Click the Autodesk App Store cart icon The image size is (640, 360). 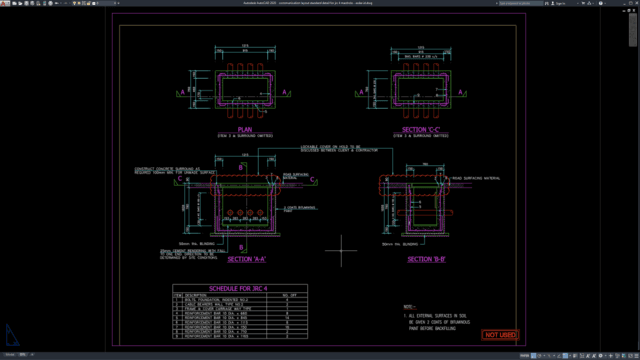coord(583,3)
